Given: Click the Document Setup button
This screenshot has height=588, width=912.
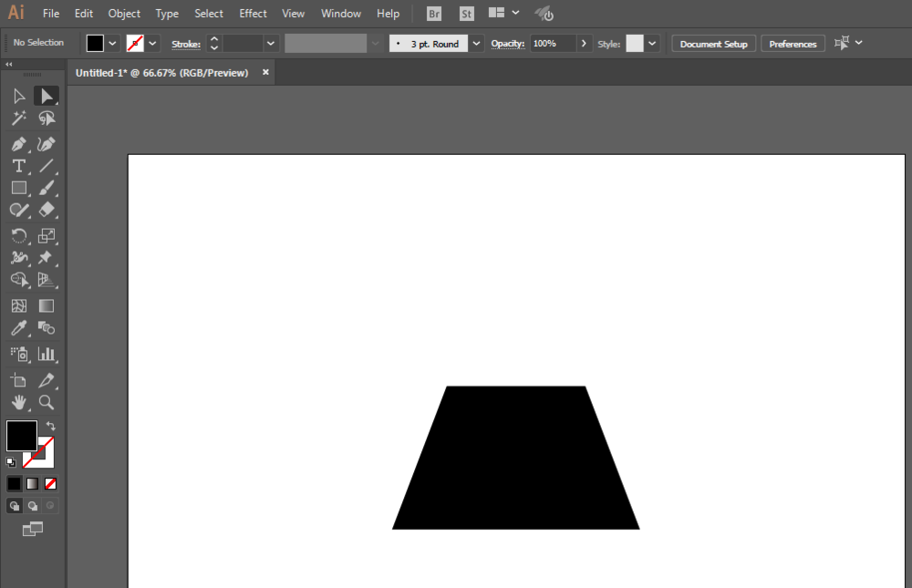Looking at the screenshot, I should click(713, 44).
